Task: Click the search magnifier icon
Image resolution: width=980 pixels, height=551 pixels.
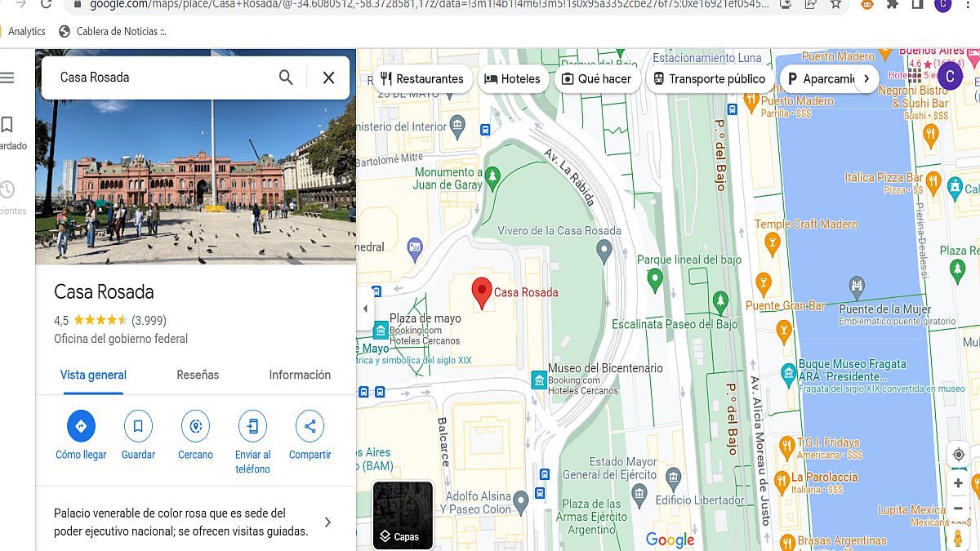Action: point(285,78)
